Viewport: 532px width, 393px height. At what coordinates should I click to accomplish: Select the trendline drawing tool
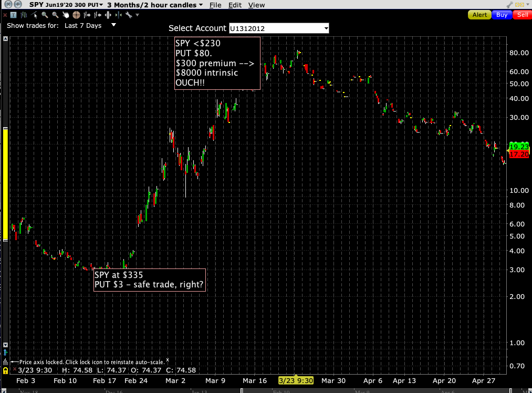point(34,15)
